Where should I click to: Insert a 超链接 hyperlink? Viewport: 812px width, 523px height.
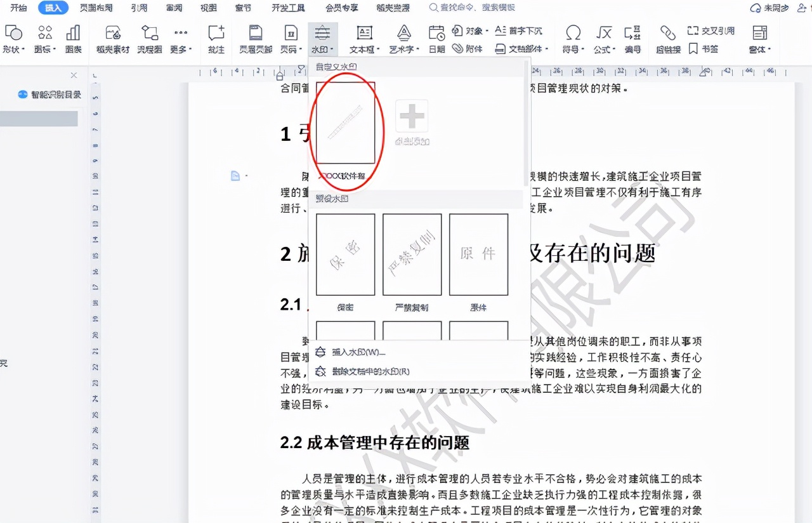[668, 39]
